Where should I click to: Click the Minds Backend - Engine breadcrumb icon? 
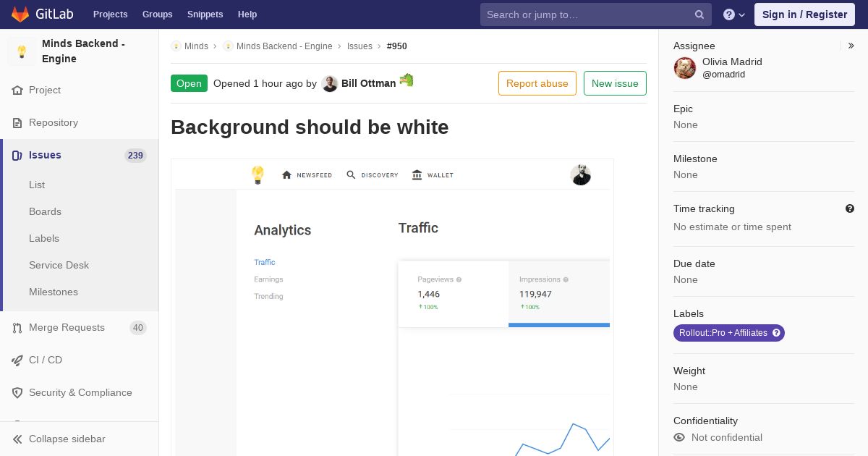(x=228, y=46)
